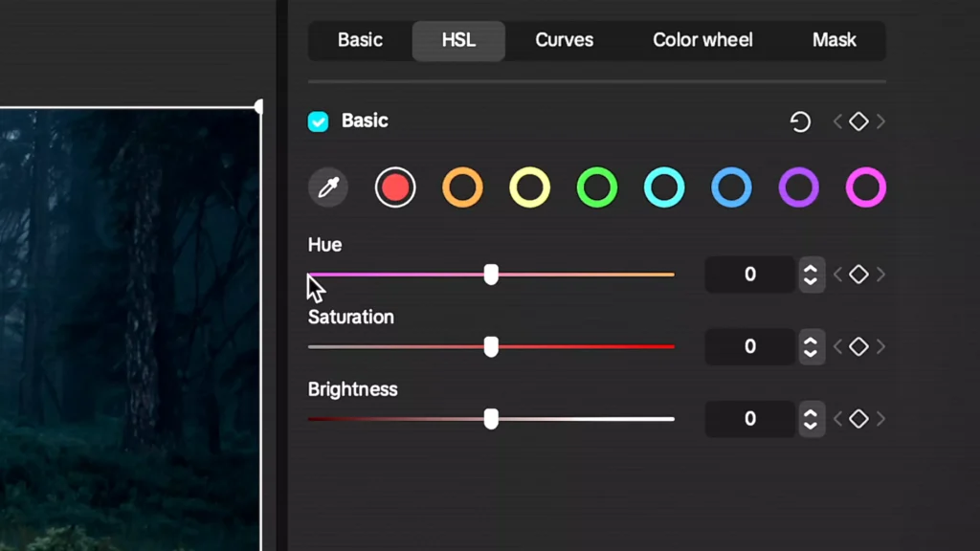Select the teal color channel
980x551 pixels.
pyautogui.click(x=663, y=187)
